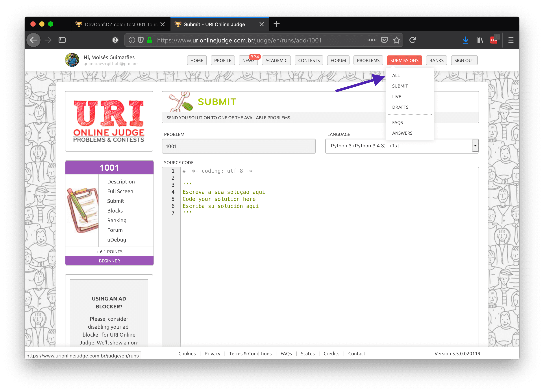The image size is (544, 392).
Task: Click the red extension icon with badge
Action: [494, 40]
